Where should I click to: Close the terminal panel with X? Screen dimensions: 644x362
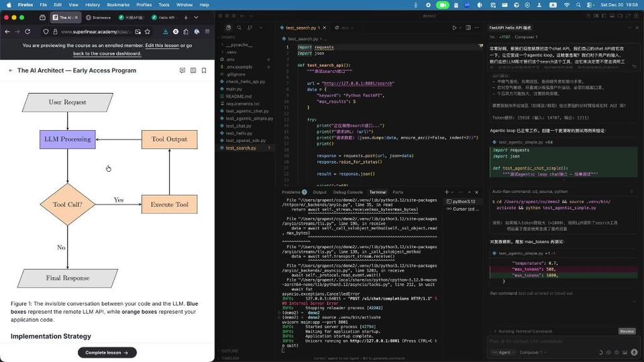[476, 192]
